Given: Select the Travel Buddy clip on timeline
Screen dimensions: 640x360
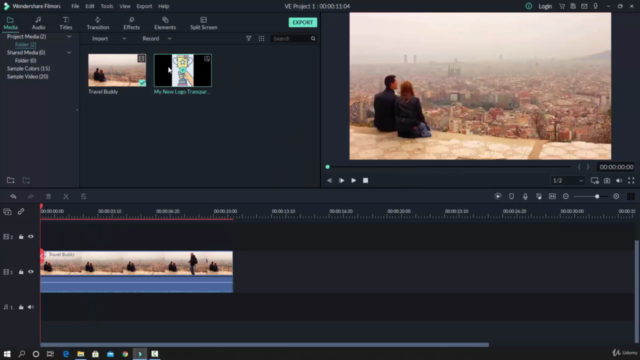Looking at the screenshot, I should coord(136,271).
